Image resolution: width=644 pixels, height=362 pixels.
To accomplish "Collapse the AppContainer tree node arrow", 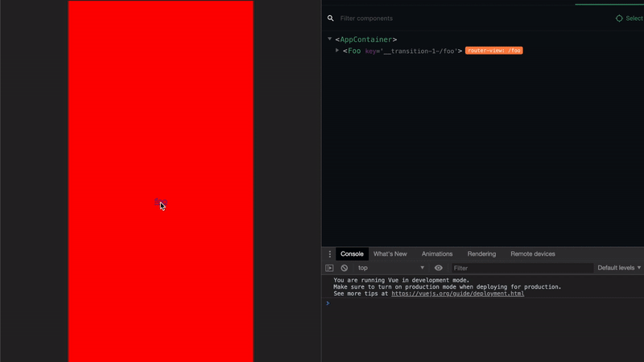I will coord(329,39).
